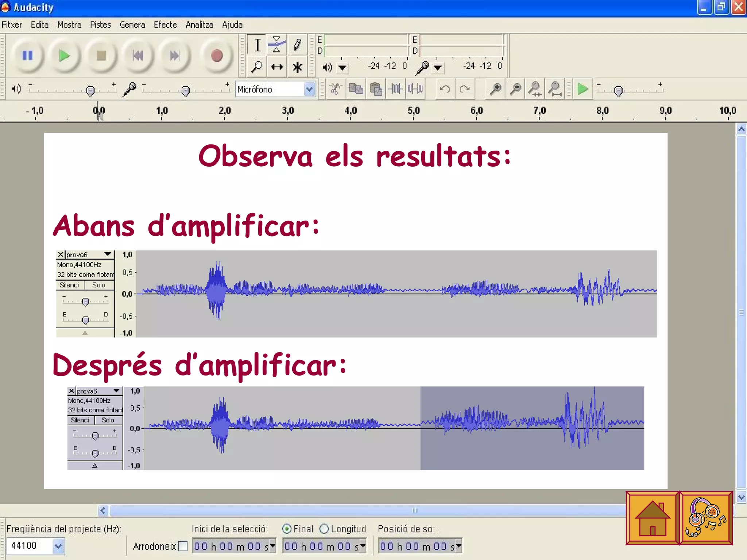Click the Copy icon in edit toolbar
Screen dimensions: 747x560
(356, 89)
